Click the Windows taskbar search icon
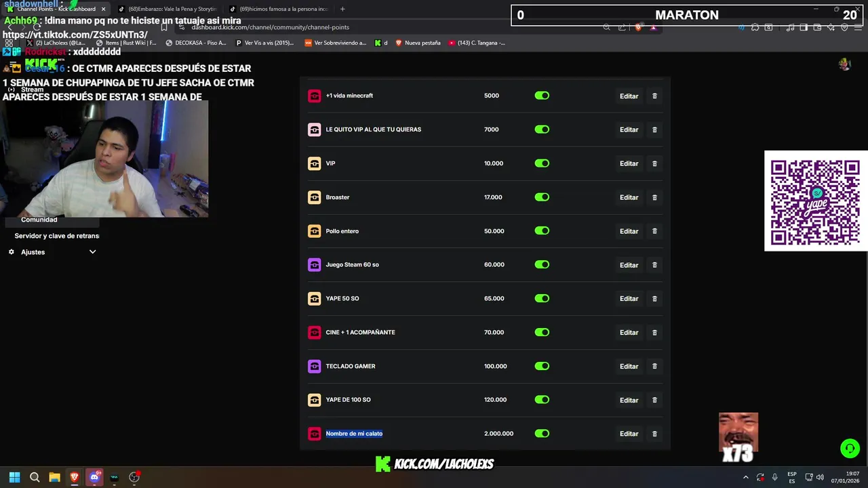Viewport: 868px width, 488px height. tap(35, 477)
